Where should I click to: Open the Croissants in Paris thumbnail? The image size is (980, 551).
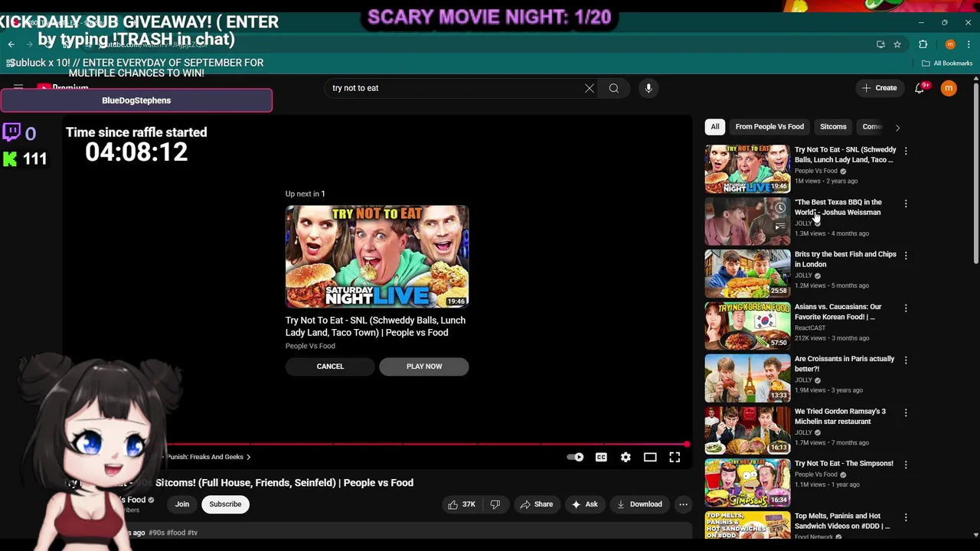747,378
